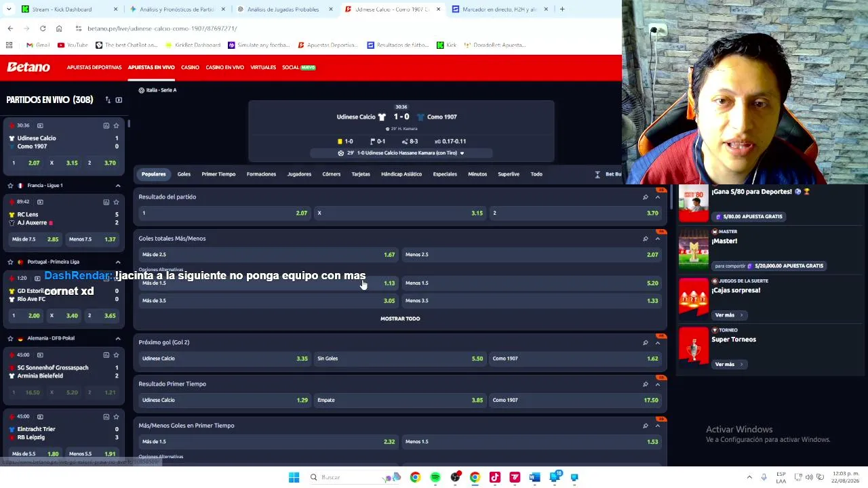
Task: Collapse the Alemania - DFB-Pokal section
Action: point(118,338)
